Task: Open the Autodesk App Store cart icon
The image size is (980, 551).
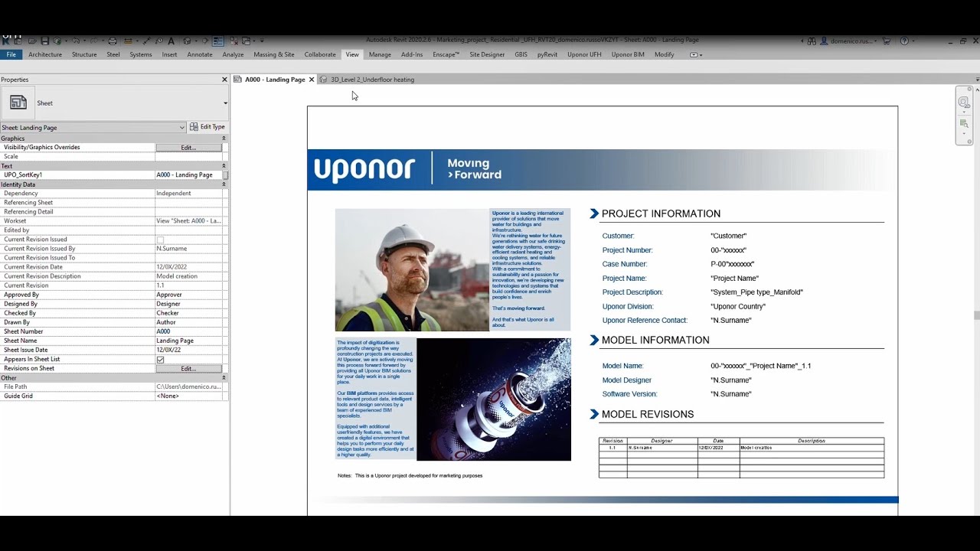Action: (887, 41)
